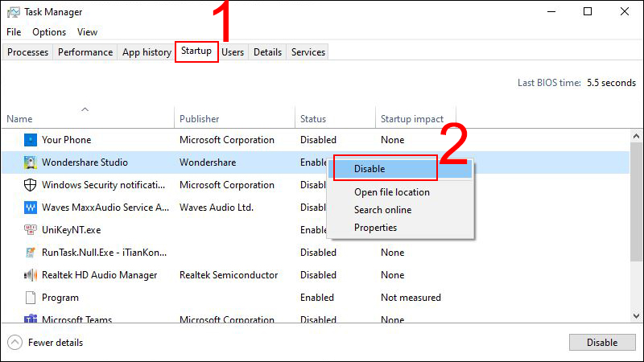The width and height of the screenshot is (644, 362).
Task: Click the Disable button at bottom right
Action: 602,343
